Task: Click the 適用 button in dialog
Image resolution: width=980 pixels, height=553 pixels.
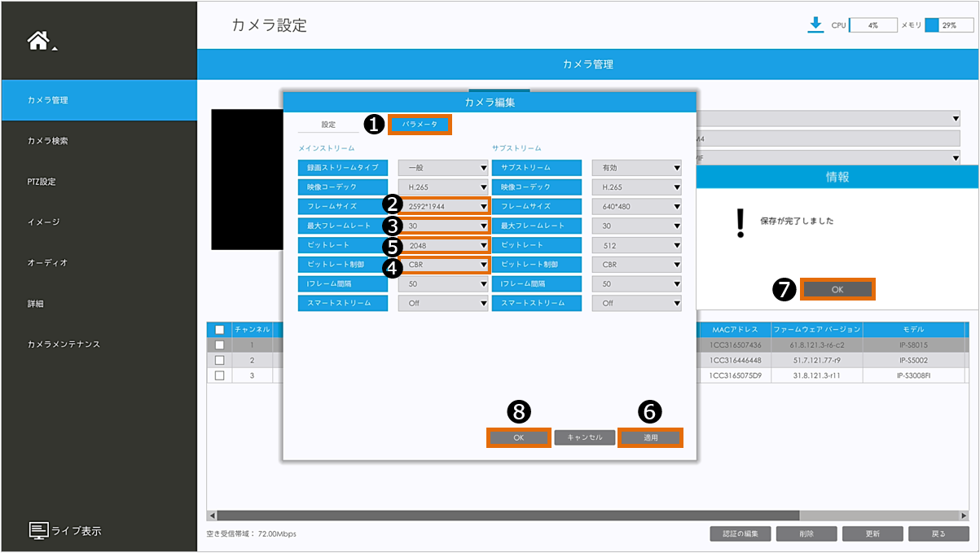Action: (x=650, y=437)
